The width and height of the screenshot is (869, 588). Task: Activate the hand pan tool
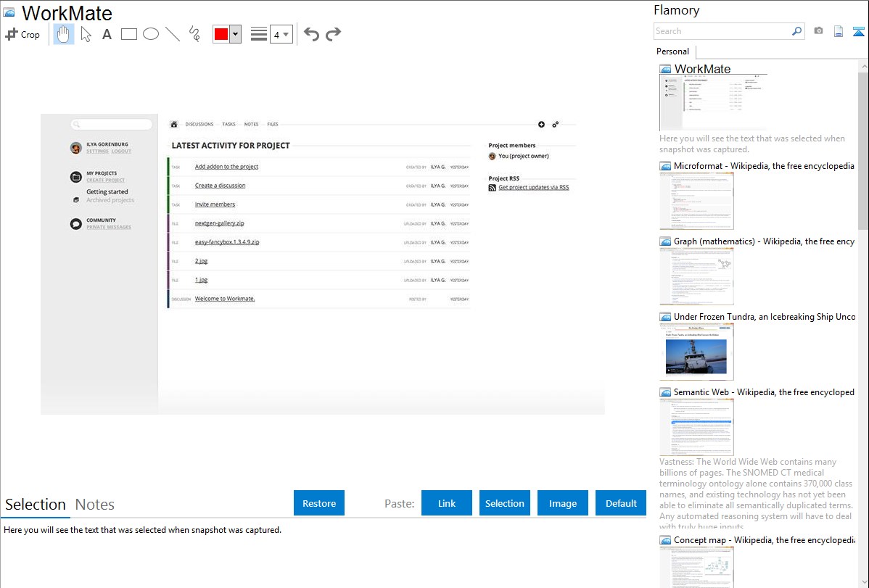64,34
